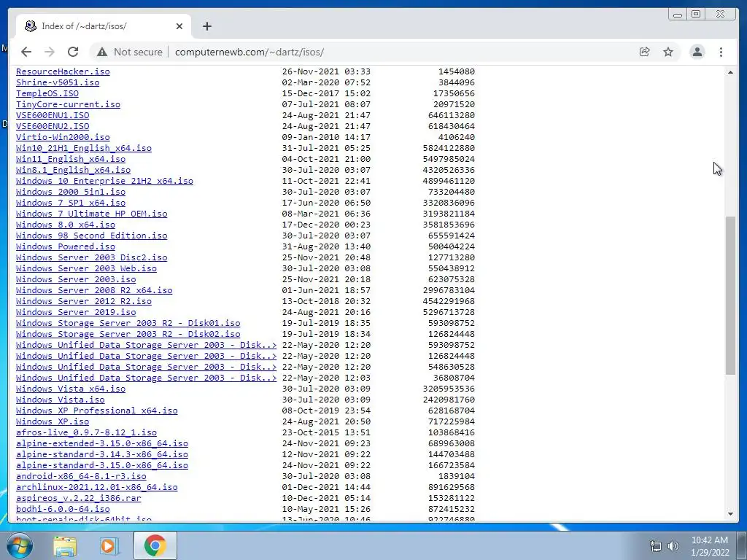The height and width of the screenshot is (560, 747).
Task: Click the Windows Powered.iso link
Action: click(65, 246)
